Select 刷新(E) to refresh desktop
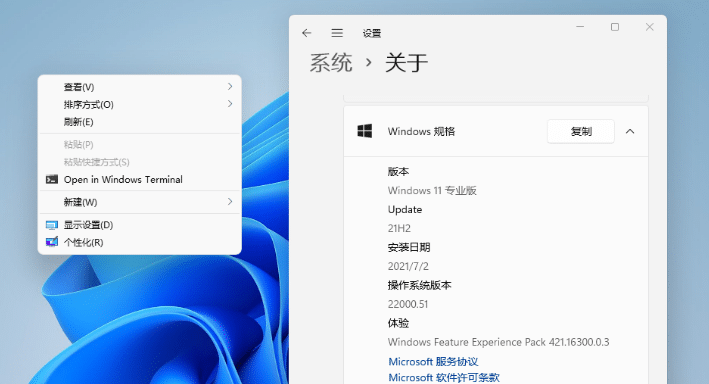The height and width of the screenshot is (384, 709). (140, 122)
